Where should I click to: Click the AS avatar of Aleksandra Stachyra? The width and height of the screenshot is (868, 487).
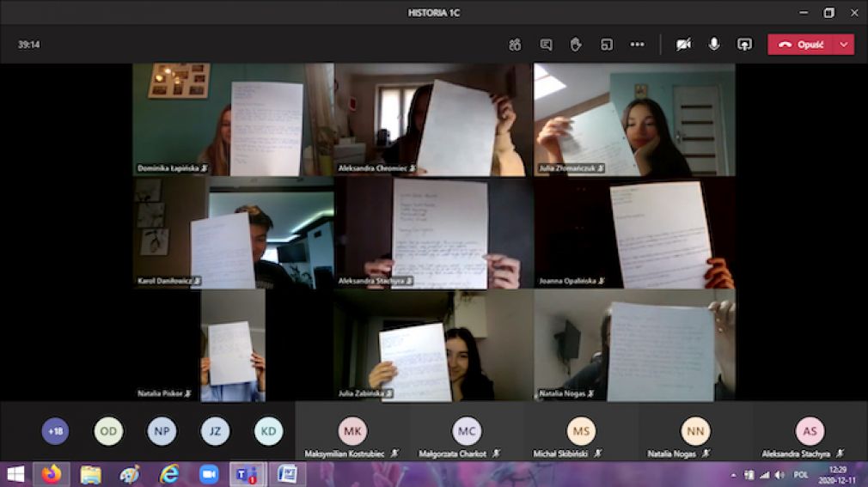click(810, 430)
